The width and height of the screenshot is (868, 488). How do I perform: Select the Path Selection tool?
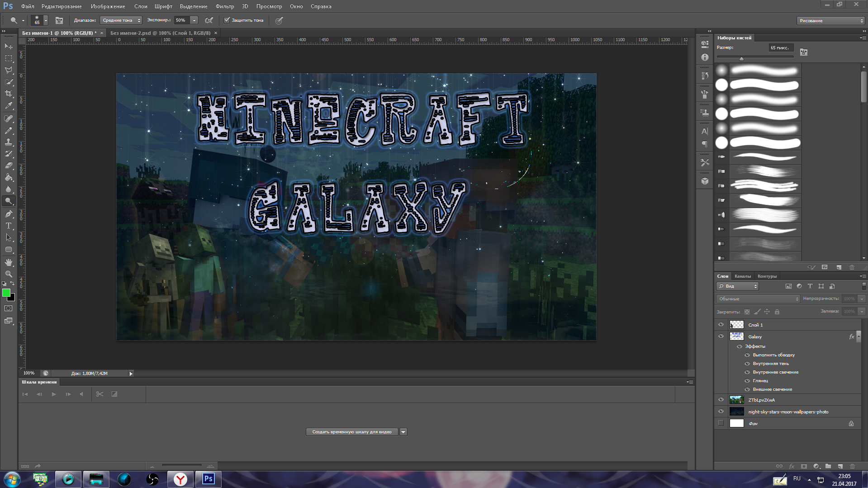[x=9, y=237]
